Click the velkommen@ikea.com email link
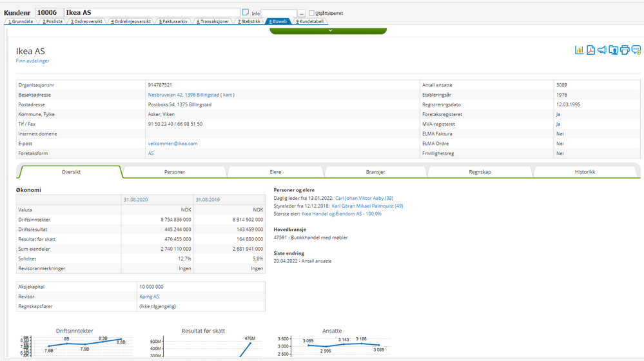 tap(173, 144)
